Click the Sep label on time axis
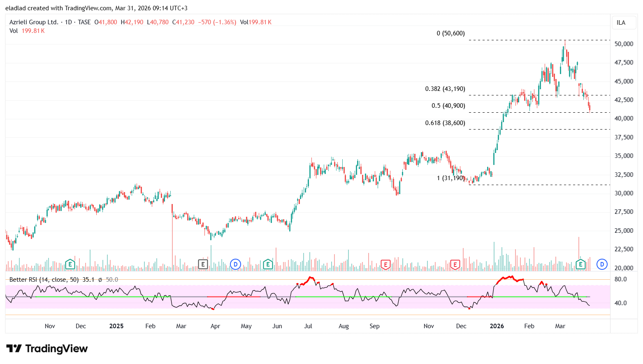 374,326
